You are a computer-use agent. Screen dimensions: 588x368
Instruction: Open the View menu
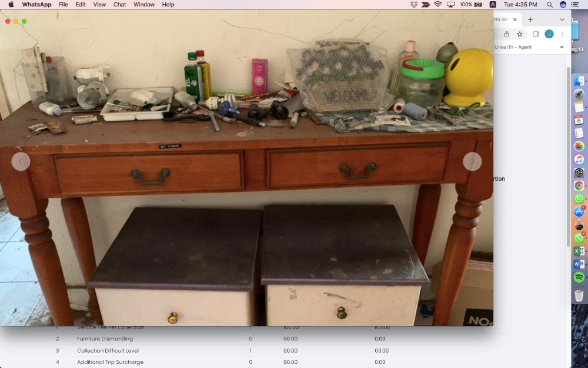click(99, 5)
